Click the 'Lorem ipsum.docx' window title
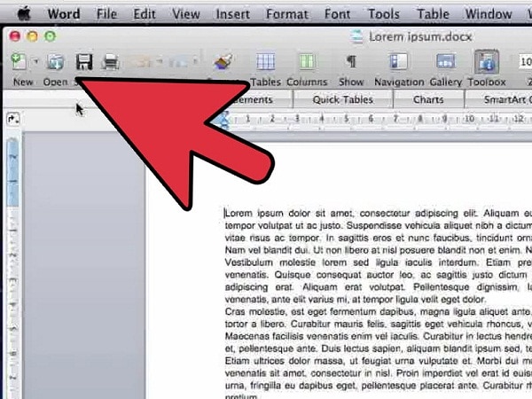Image resolution: width=532 pixels, height=399 pixels. (x=420, y=36)
